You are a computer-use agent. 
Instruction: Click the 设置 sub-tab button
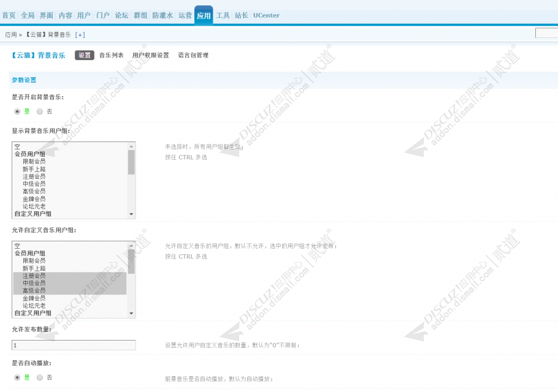85,55
